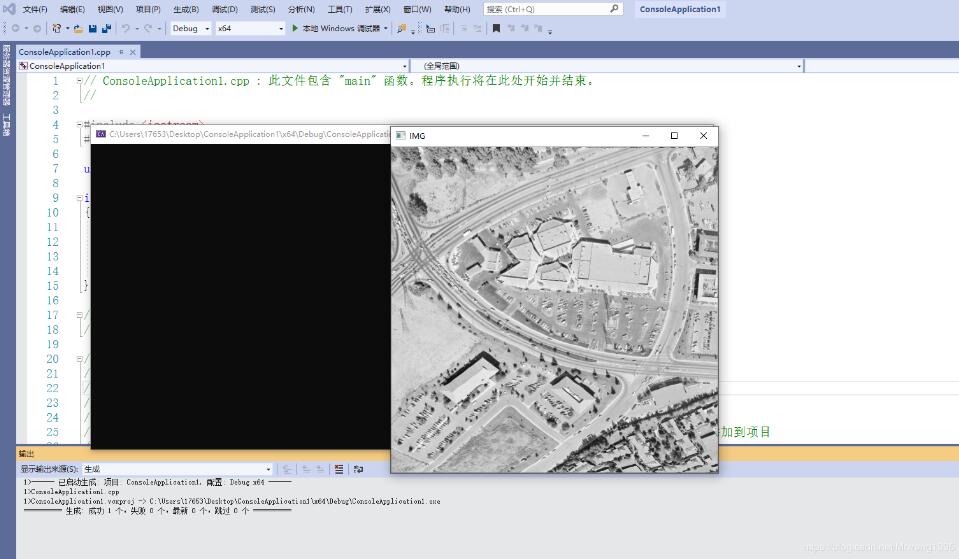Click the redo icon
Viewport: 959px width, 559px height.
tap(148, 28)
